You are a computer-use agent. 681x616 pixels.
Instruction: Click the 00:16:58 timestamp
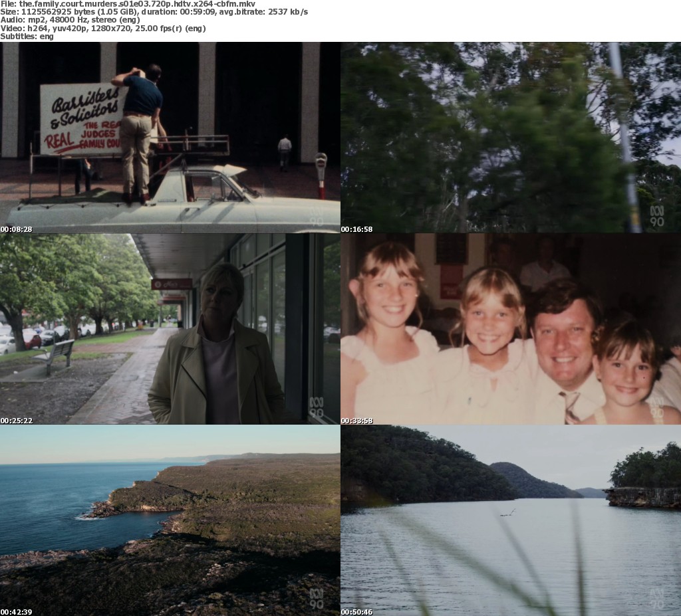357,229
